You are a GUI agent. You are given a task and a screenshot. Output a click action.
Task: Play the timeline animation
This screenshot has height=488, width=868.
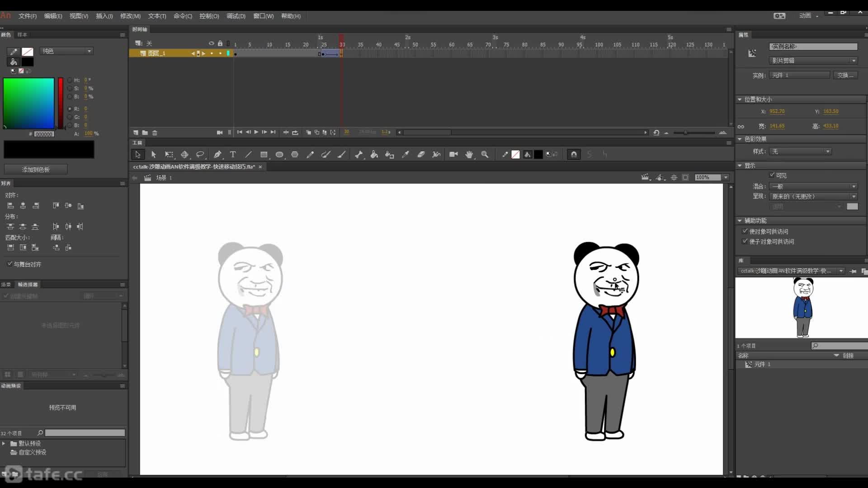pyautogui.click(x=256, y=132)
